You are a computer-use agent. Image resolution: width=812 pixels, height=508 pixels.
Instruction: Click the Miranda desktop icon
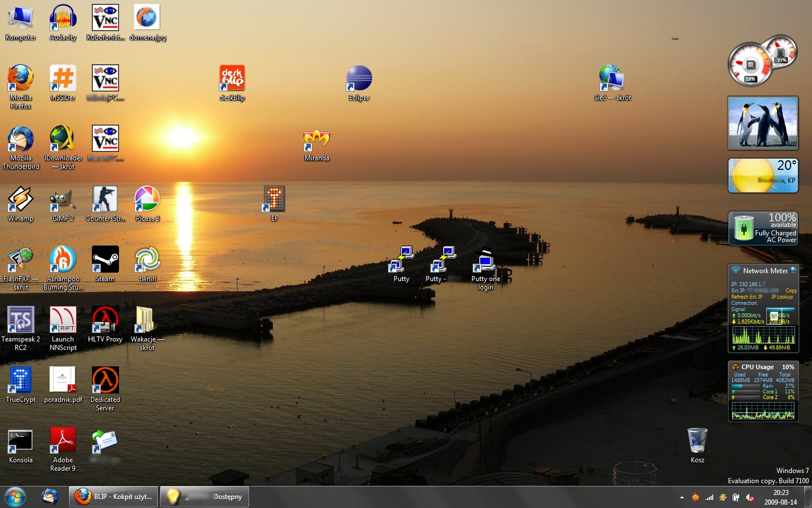(316, 140)
